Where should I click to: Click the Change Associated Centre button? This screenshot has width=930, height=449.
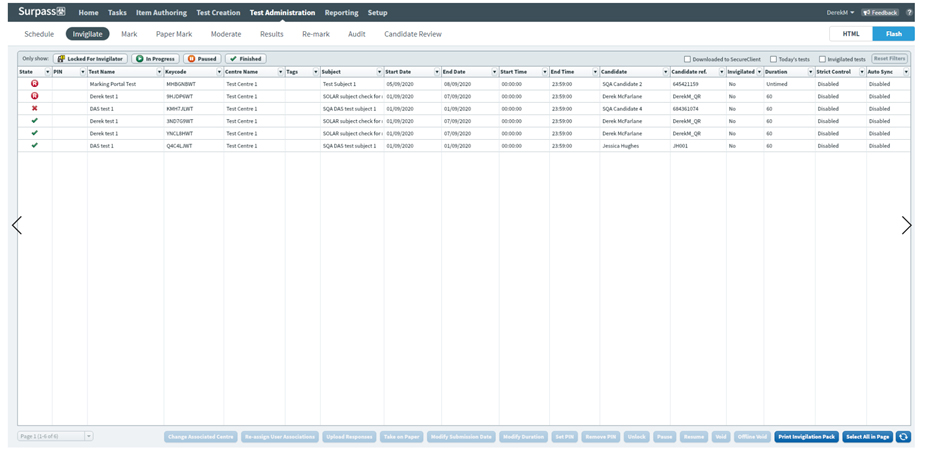201,437
